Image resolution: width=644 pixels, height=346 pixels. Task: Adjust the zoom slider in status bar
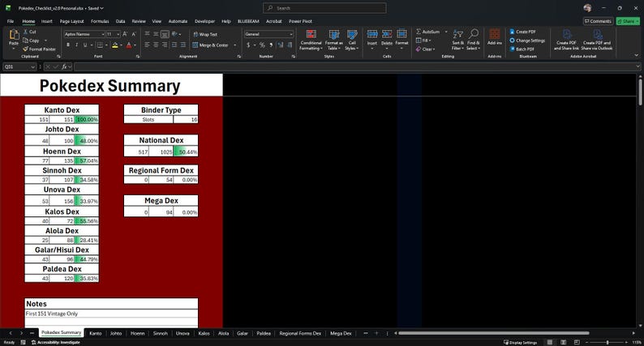pyautogui.click(x=607, y=342)
